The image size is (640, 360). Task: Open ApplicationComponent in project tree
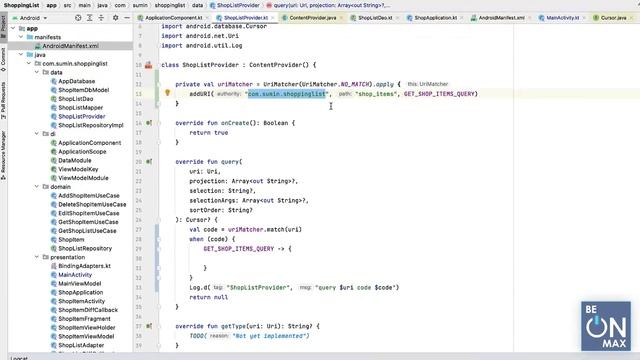click(89, 143)
